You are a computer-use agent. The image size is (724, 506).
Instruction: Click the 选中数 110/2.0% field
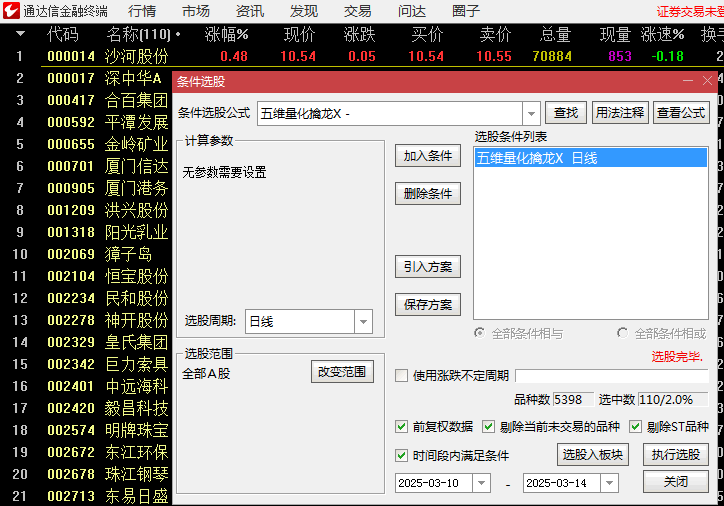tap(673, 400)
